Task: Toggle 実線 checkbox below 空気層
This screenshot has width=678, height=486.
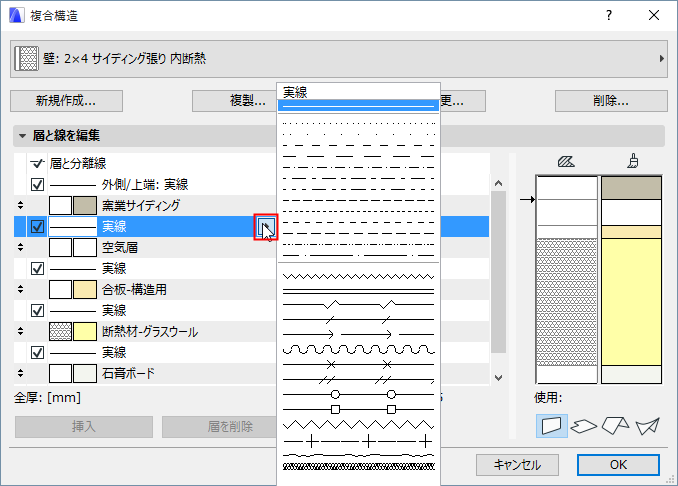Action: (38, 269)
